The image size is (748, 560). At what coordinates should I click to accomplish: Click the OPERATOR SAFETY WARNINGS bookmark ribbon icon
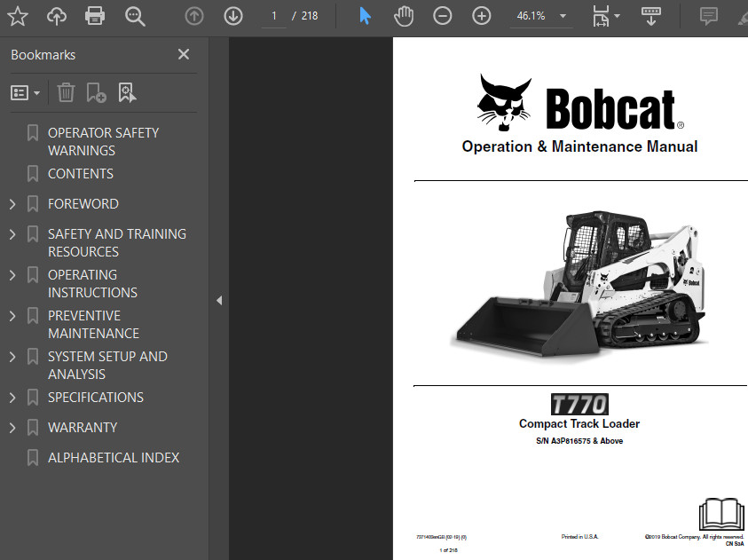pos(33,132)
